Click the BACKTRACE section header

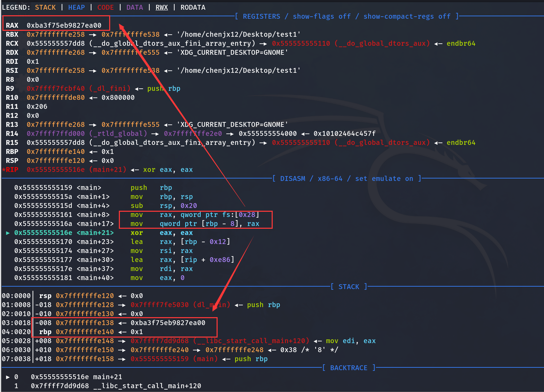tap(349, 368)
